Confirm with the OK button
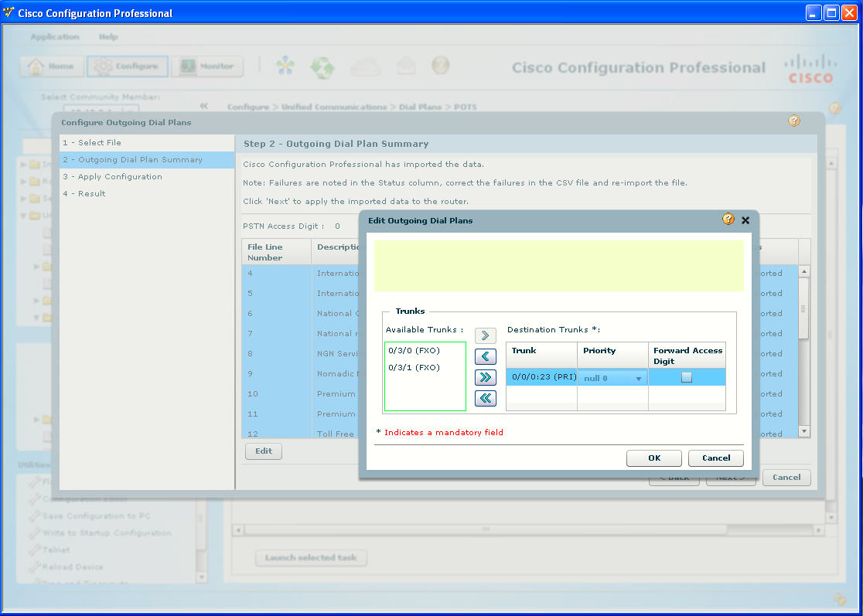863x616 pixels. [654, 458]
